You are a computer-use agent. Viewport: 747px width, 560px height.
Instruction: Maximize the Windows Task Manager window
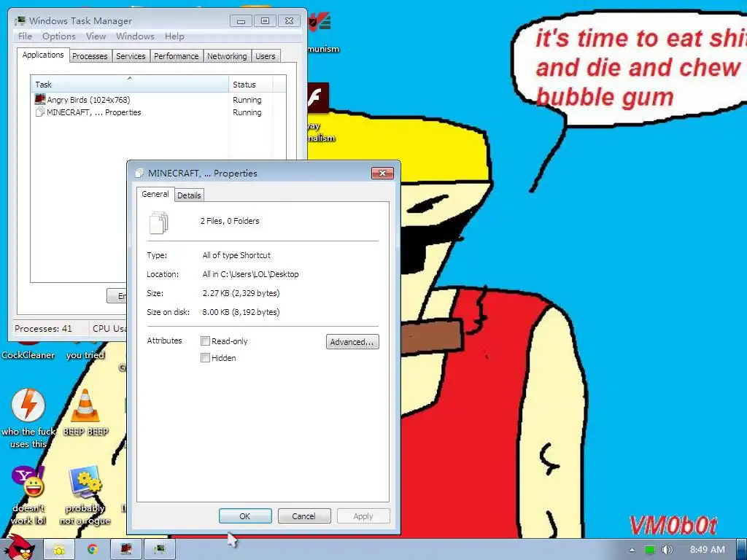tap(266, 21)
